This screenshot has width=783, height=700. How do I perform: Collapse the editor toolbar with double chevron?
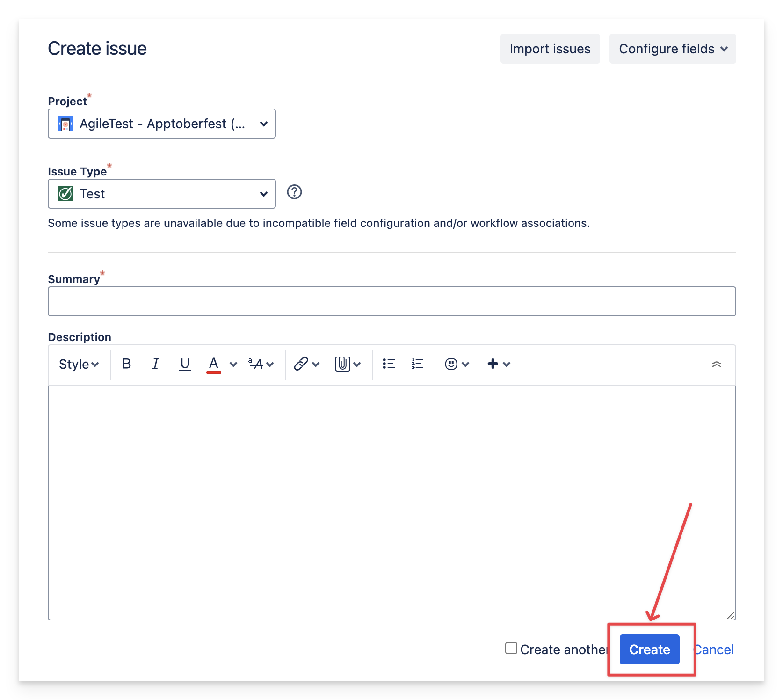point(716,364)
